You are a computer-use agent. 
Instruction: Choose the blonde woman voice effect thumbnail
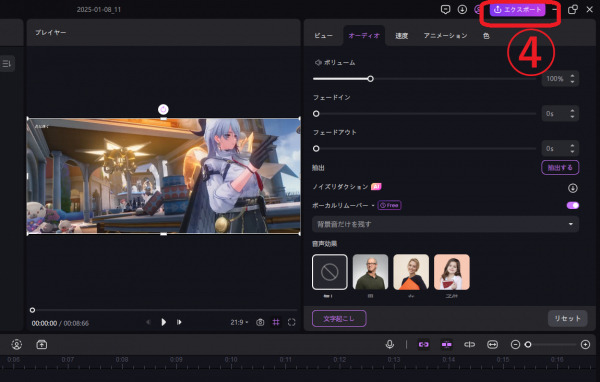(x=411, y=272)
